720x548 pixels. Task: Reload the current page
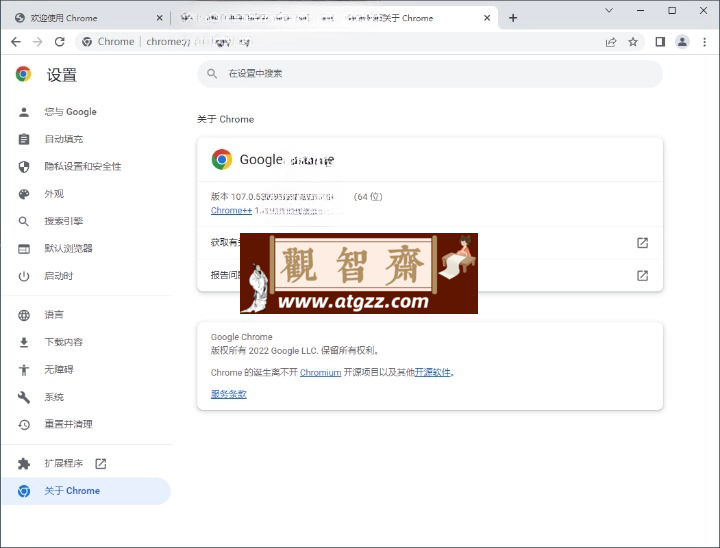pos(60,42)
